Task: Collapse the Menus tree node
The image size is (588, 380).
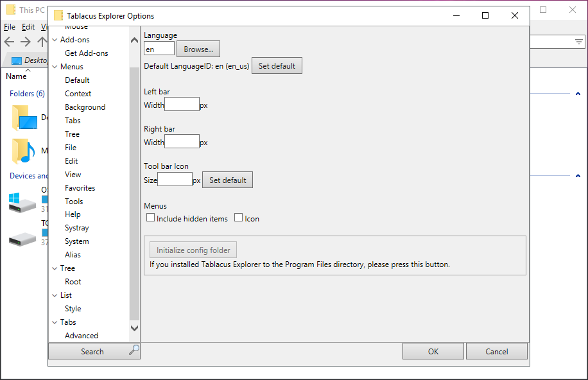Action: click(55, 67)
